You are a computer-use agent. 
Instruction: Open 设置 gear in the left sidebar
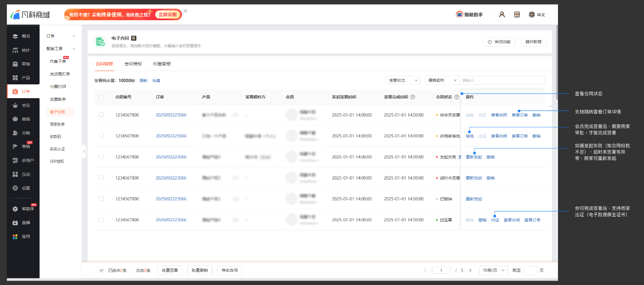click(22, 188)
